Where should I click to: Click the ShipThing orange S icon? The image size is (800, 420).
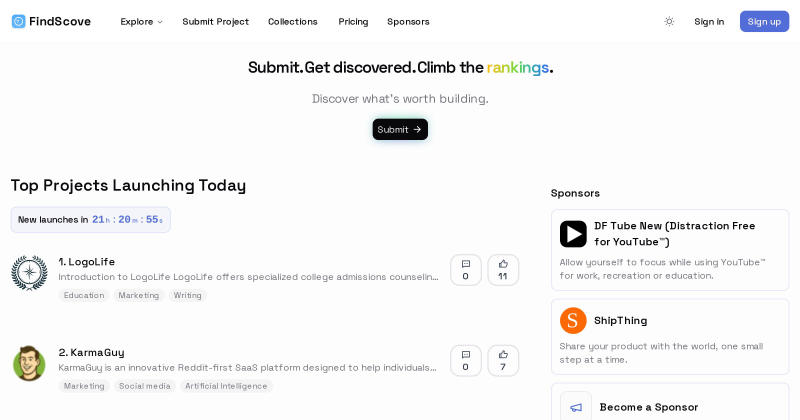[x=573, y=320]
